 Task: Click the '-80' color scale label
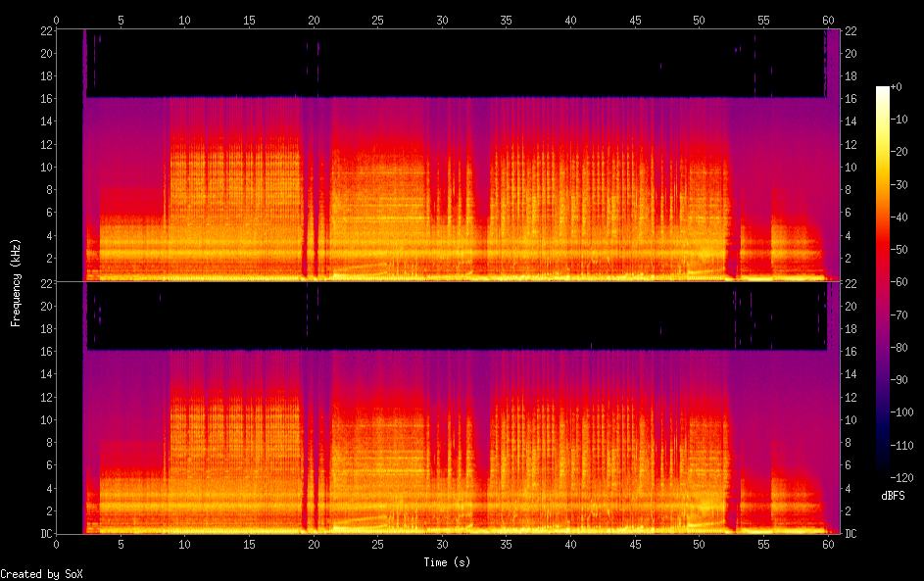(x=899, y=347)
